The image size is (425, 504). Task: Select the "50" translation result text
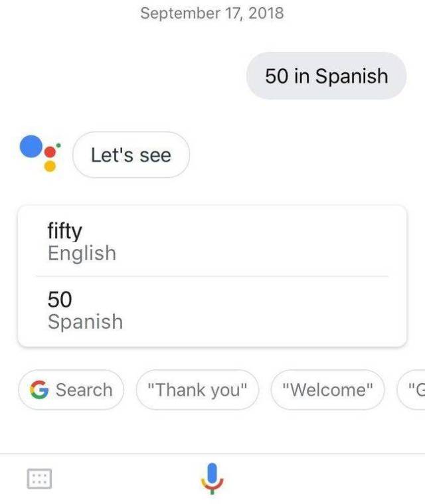coord(59,299)
